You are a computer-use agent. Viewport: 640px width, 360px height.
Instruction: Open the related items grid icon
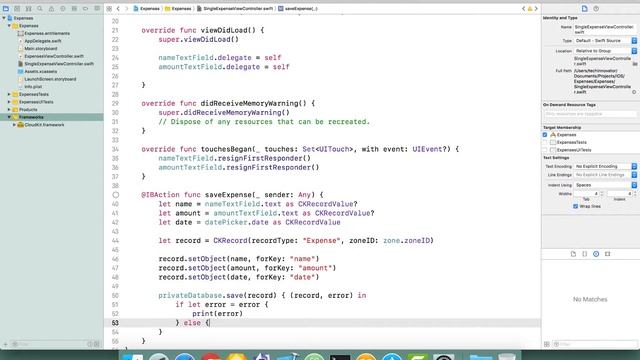tap(109, 8)
